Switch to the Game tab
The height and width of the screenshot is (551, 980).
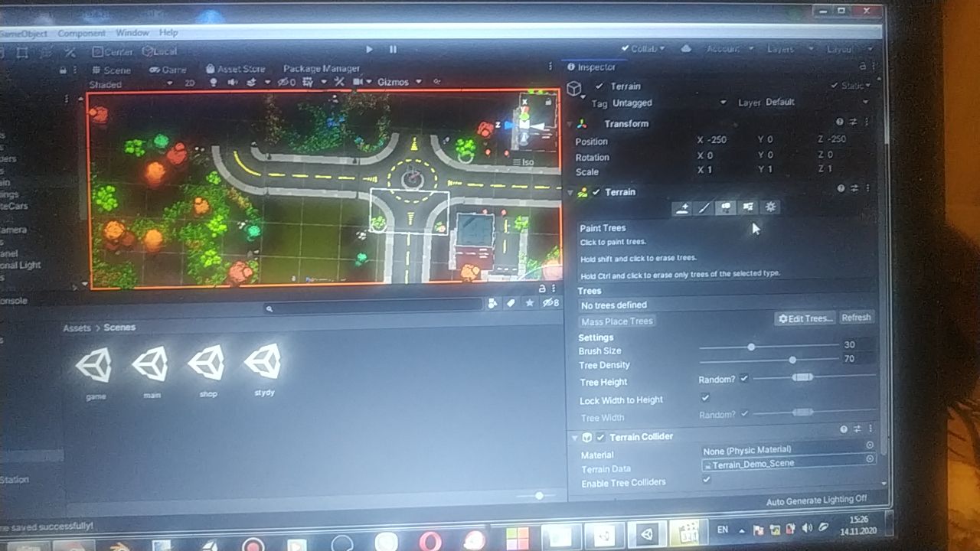click(168, 70)
